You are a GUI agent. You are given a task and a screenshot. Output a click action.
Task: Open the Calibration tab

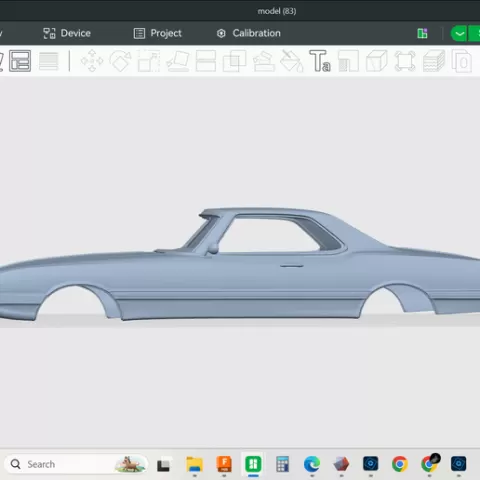248,33
